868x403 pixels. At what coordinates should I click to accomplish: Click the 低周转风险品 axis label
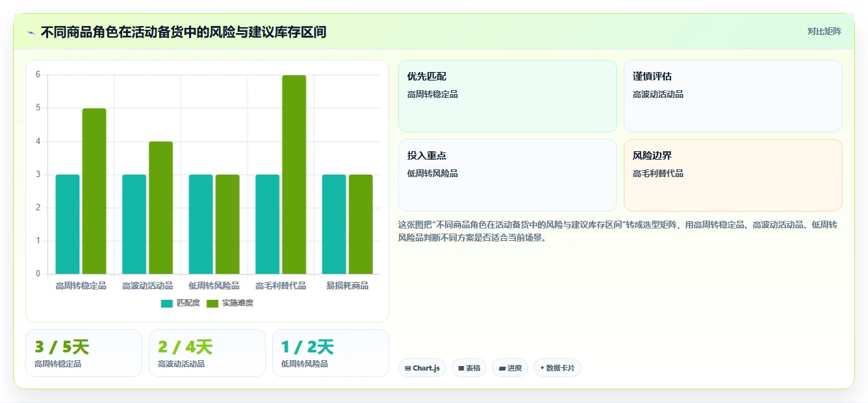(214, 286)
